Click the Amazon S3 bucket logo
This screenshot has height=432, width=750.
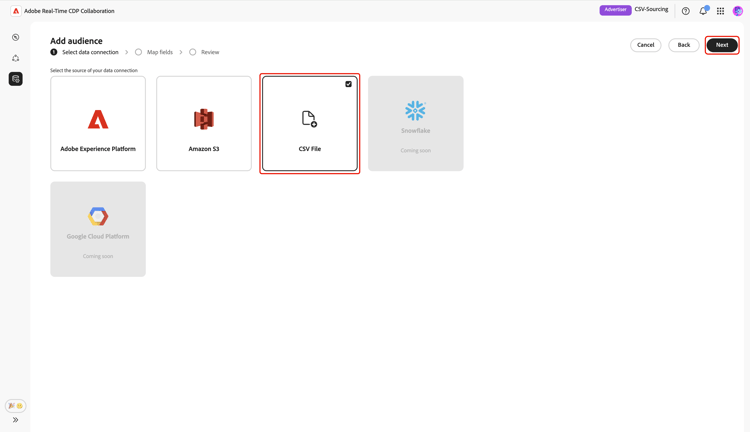point(204,119)
